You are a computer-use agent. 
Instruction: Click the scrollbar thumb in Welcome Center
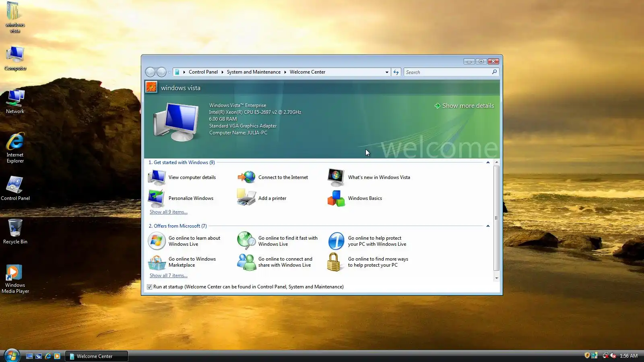point(496,218)
